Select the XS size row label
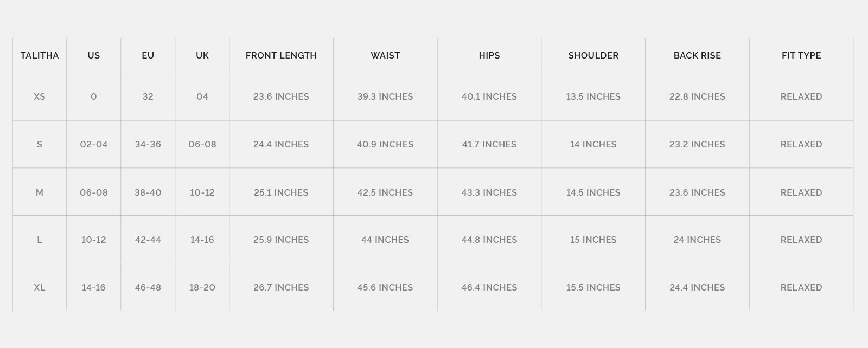The image size is (868, 348). point(40,96)
